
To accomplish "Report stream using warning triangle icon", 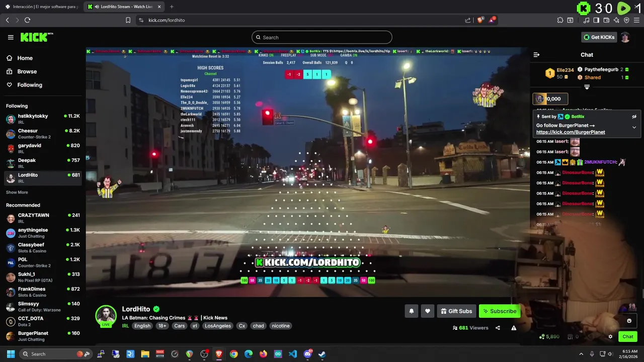I will point(514,328).
